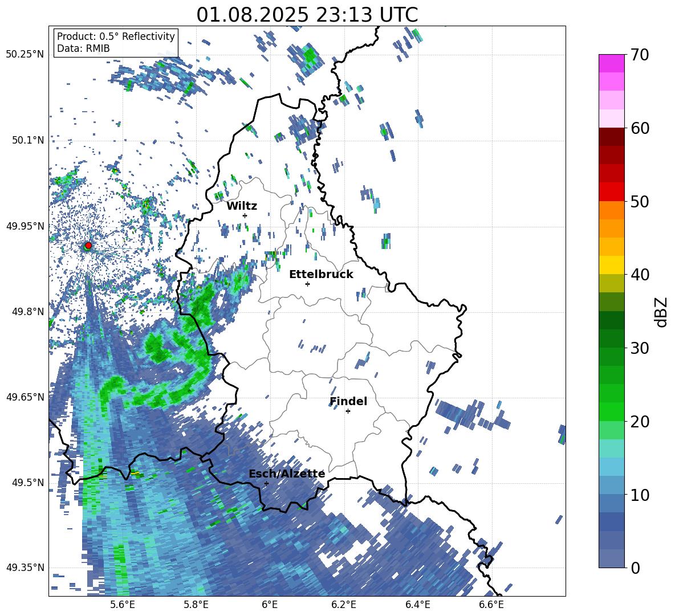Click the colorbar tick label 10
The image size is (675, 616).
(x=640, y=495)
